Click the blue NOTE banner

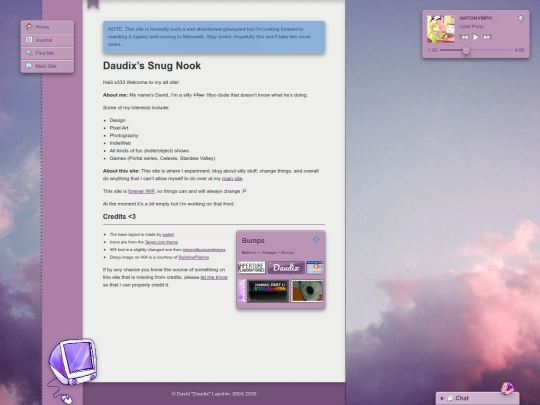tap(214, 37)
